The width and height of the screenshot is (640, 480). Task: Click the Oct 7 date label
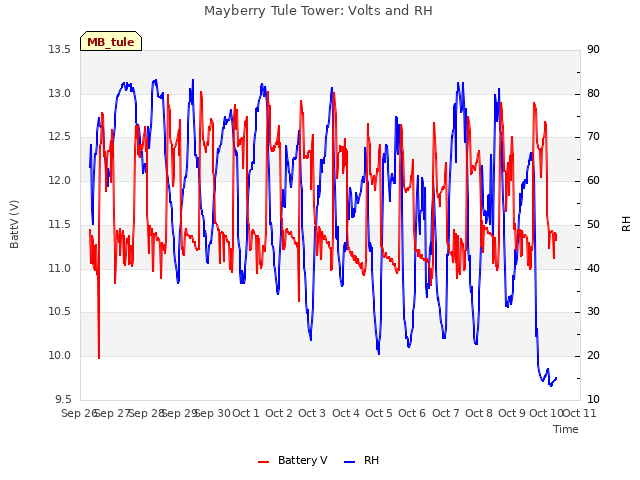click(446, 413)
